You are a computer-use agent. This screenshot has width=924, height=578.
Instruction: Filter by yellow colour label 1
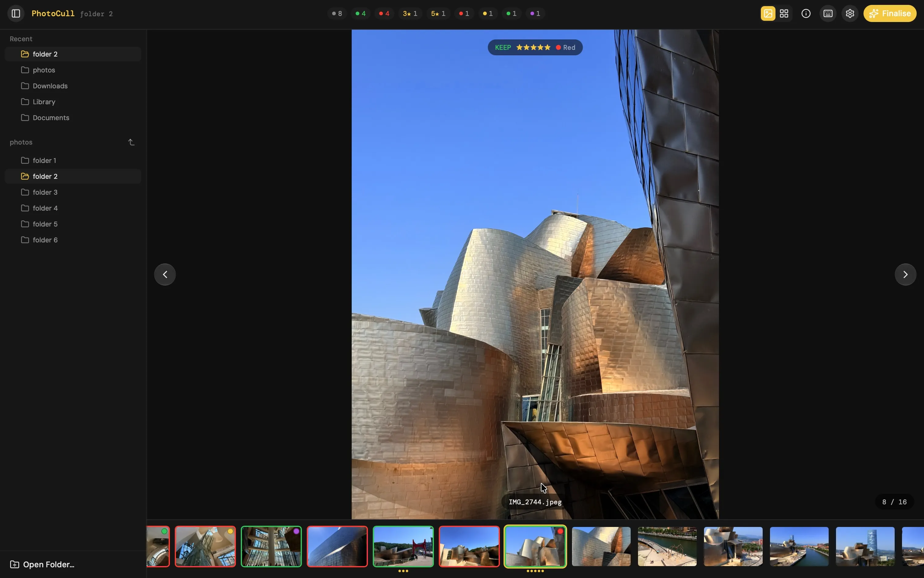(488, 13)
